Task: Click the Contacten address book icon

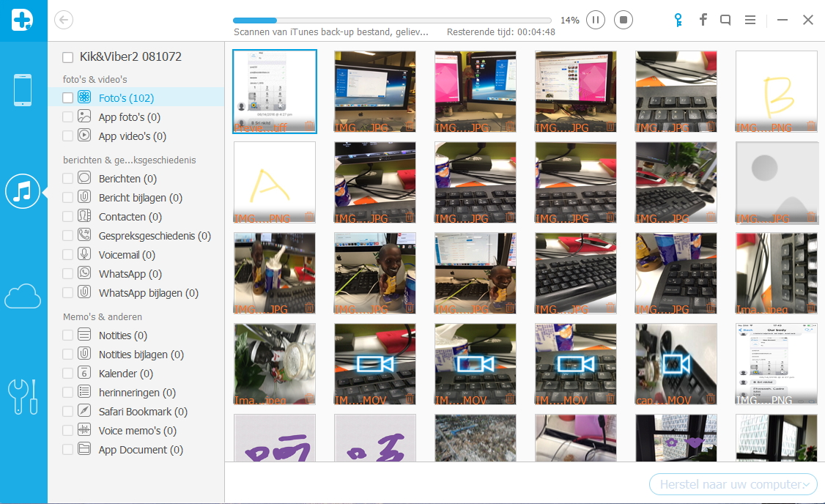Action: [84, 215]
